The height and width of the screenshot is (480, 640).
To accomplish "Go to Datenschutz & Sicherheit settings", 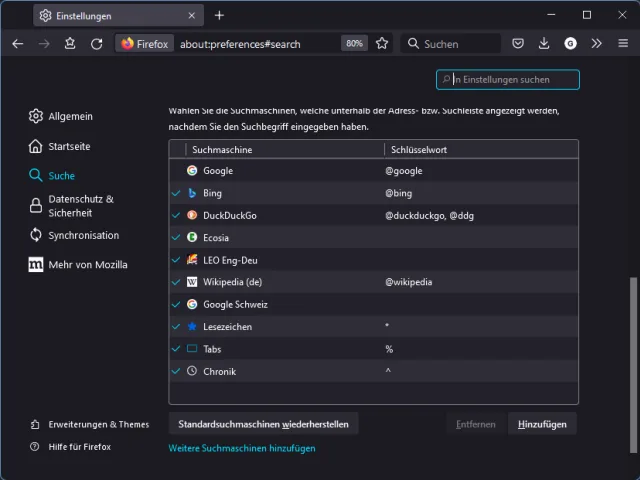I will point(80,205).
